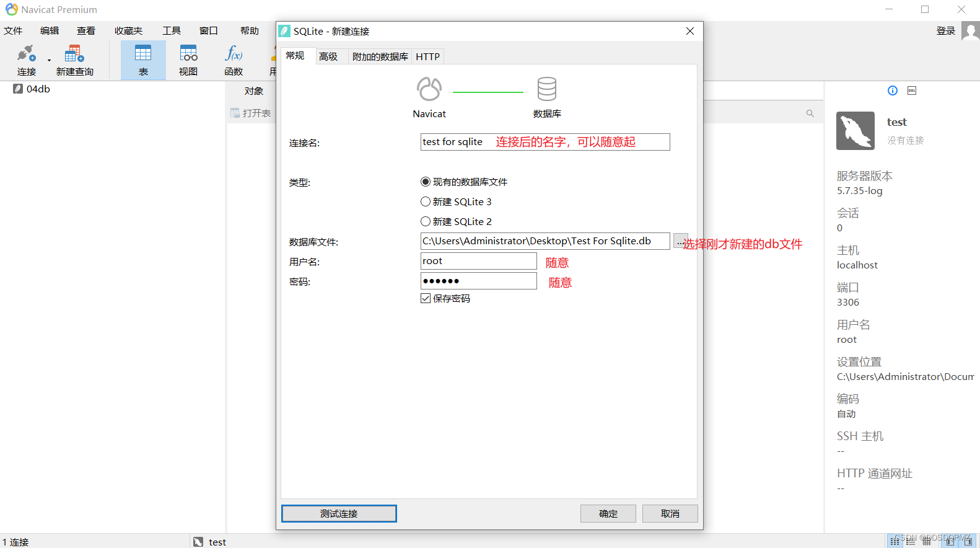The height and width of the screenshot is (548, 980).
Task: Toggle right pane visibility icon
Action: 968,541
